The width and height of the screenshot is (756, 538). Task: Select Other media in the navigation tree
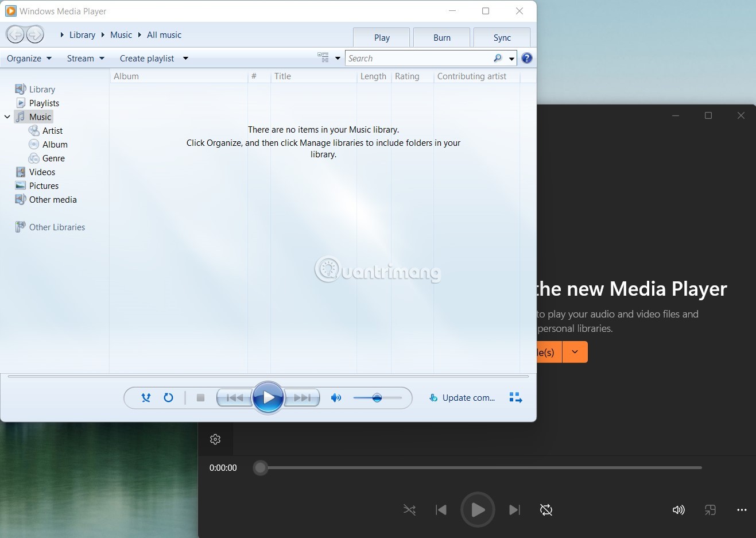coord(46,199)
